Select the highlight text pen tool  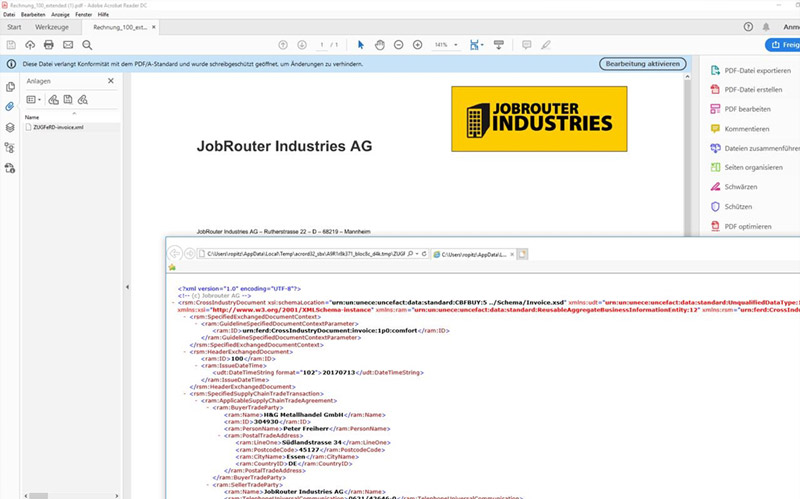[x=546, y=45]
